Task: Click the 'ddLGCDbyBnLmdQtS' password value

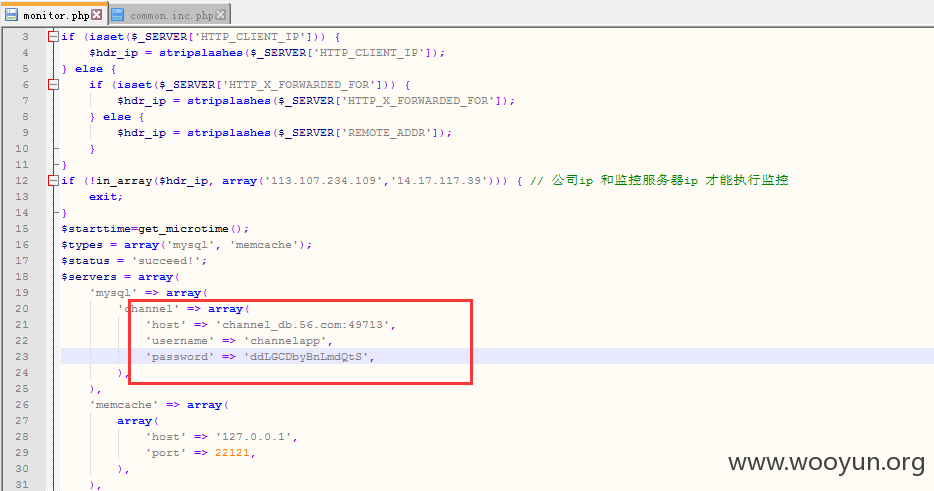Action: (x=306, y=357)
